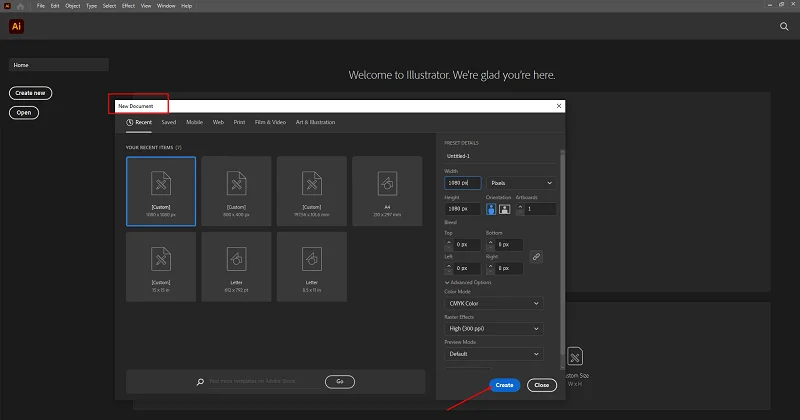Switch to the Print tab
800x420 pixels.
pyautogui.click(x=239, y=122)
